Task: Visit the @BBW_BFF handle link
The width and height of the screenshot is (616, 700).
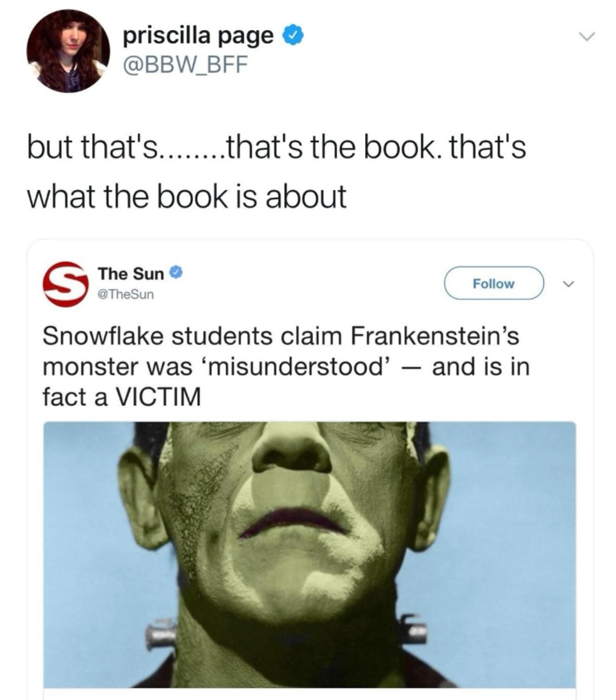Action: pyautogui.click(x=185, y=64)
